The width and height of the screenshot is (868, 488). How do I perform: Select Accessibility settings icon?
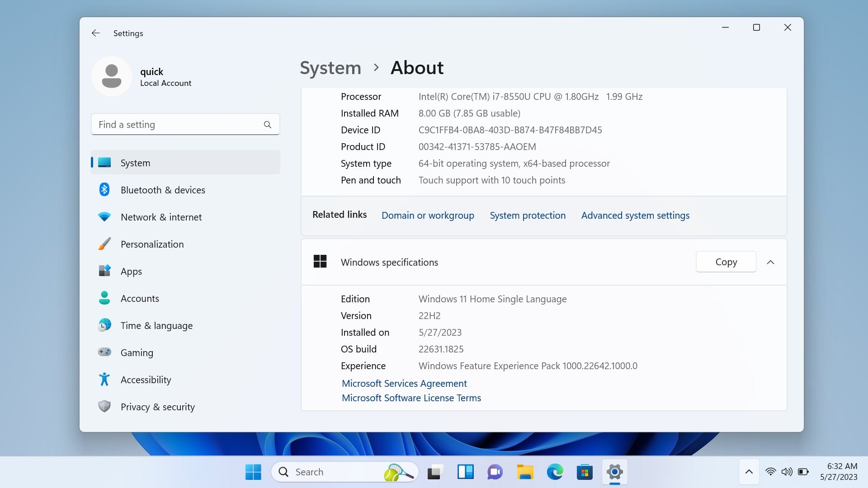coord(105,379)
